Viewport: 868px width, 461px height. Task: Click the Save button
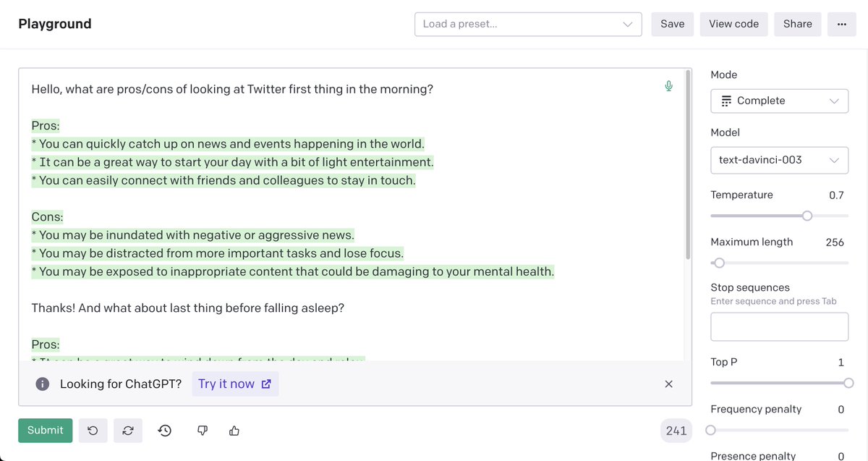click(x=672, y=24)
